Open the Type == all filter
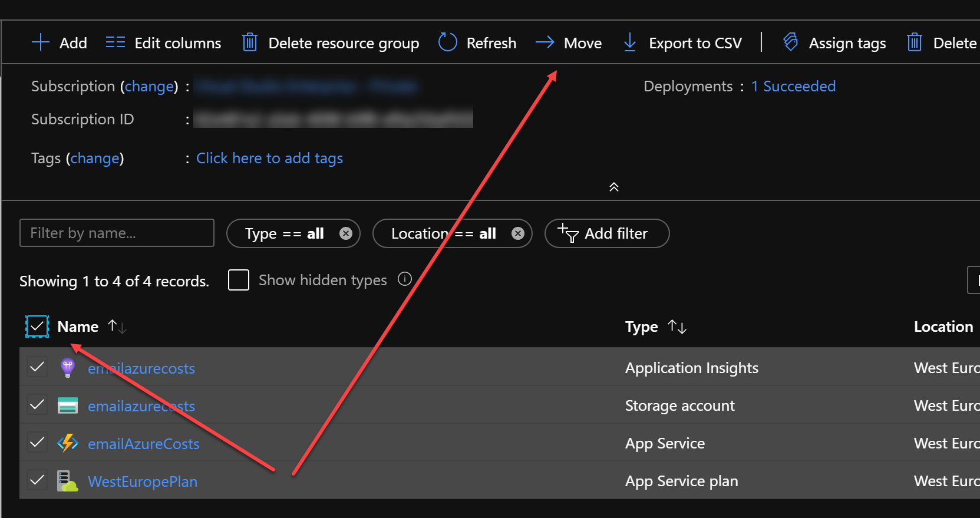This screenshot has height=518, width=980. (x=284, y=234)
